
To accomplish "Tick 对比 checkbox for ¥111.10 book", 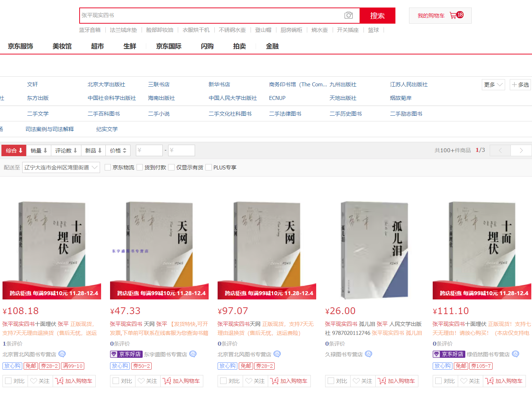I will click(438, 381).
